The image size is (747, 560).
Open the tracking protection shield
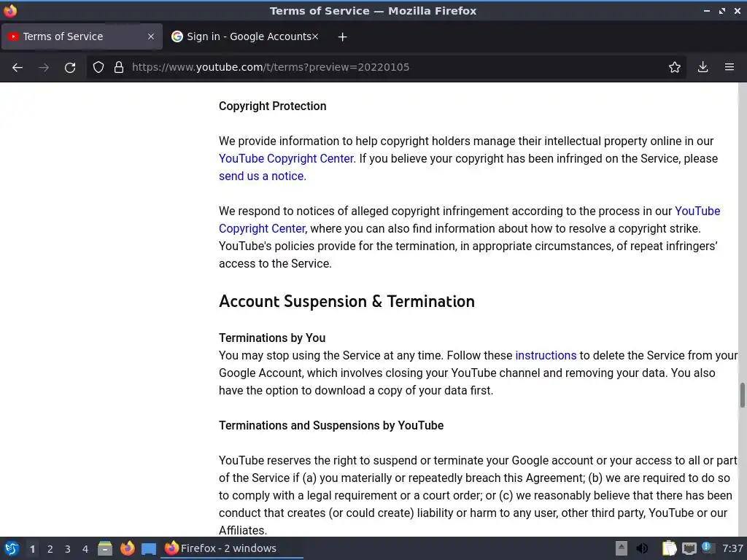click(98, 67)
